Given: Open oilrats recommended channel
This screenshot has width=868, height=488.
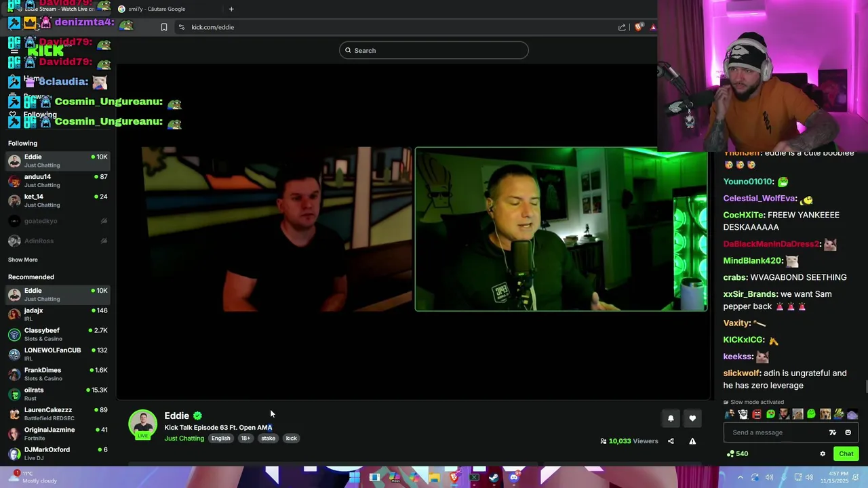Looking at the screenshot, I should pos(58,394).
